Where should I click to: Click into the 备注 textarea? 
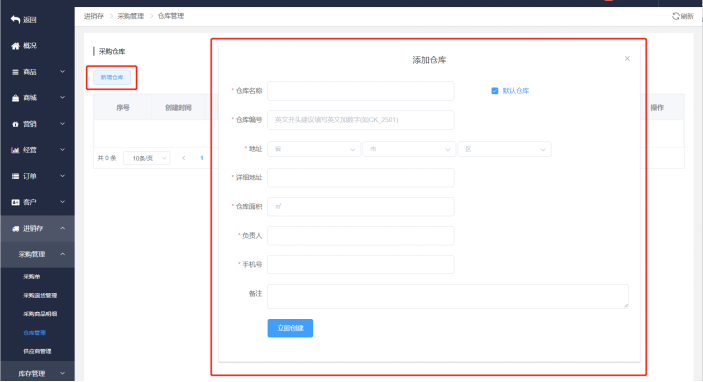[448, 296]
